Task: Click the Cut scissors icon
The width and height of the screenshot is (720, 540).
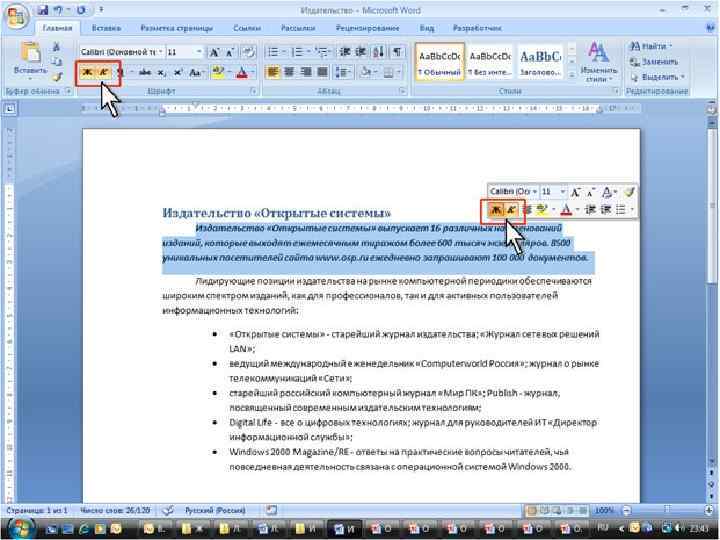Action: tap(56, 47)
